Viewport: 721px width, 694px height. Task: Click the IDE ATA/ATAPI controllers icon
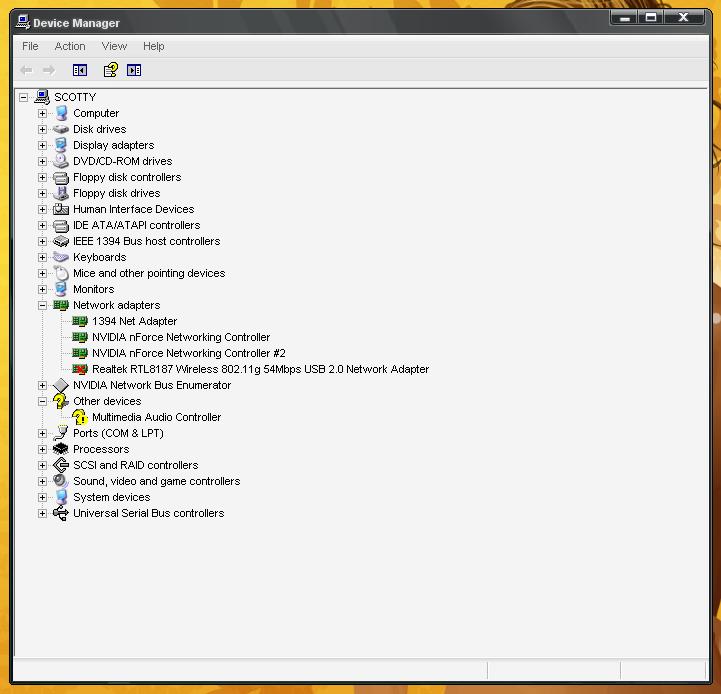(61, 225)
